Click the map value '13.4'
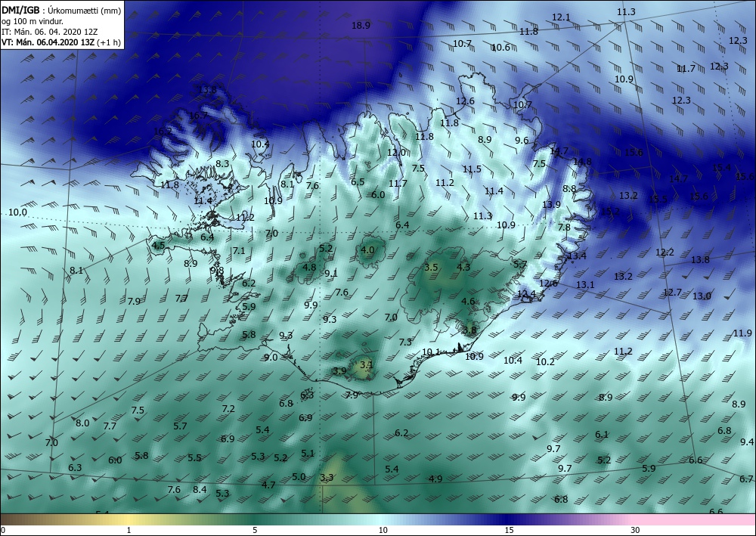The height and width of the screenshot is (536, 756). point(577,256)
